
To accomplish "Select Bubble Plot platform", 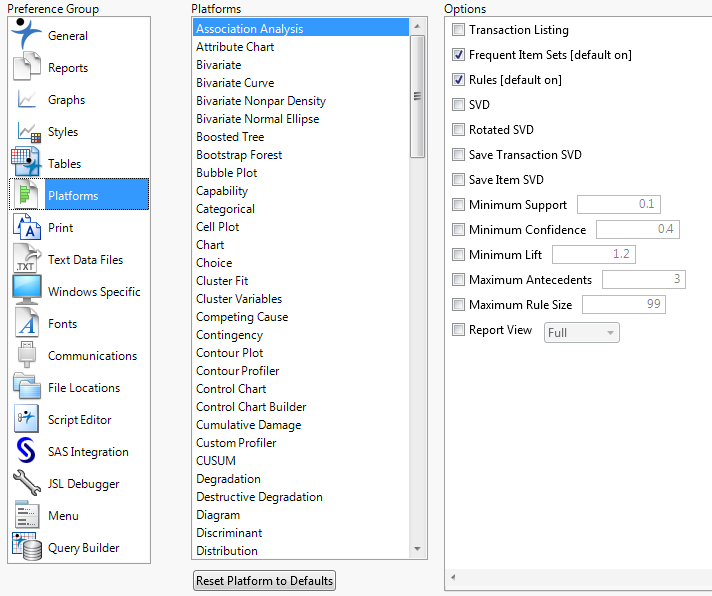I will [301, 173].
